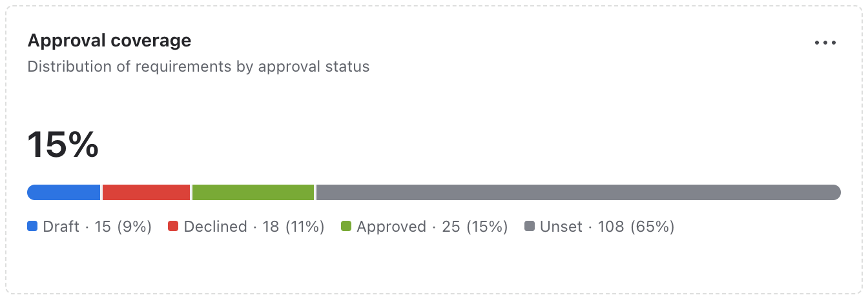This screenshot has width=868, height=306.
Task: Click the green Approved legend square
Action: [x=346, y=227]
